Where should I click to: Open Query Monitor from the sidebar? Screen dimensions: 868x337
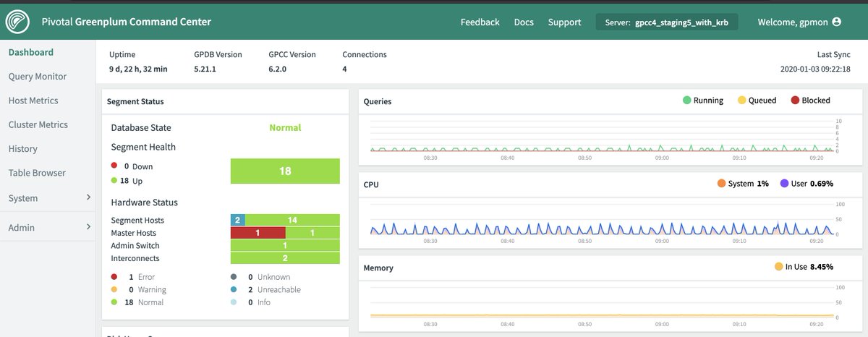point(38,77)
